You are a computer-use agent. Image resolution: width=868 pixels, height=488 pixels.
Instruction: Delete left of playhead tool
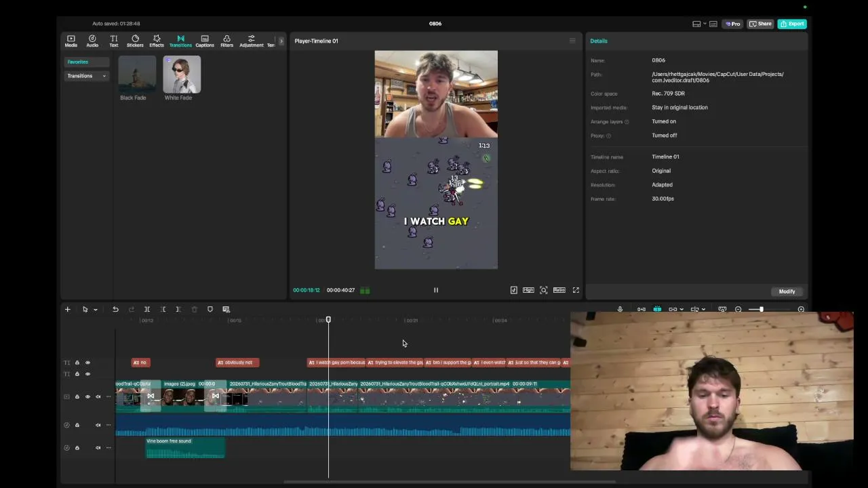(x=163, y=309)
